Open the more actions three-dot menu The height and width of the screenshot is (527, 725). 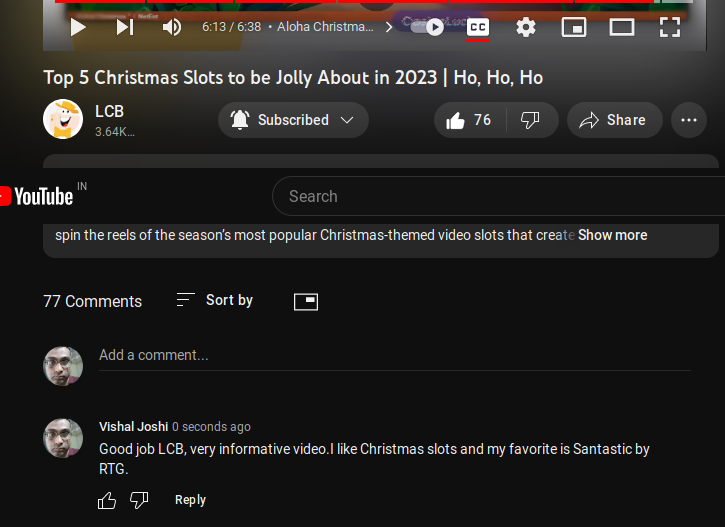click(688, 120)
